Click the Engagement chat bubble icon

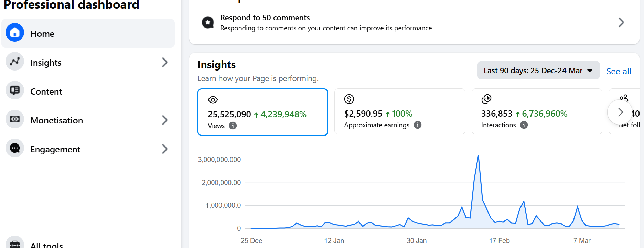(15, 148)
